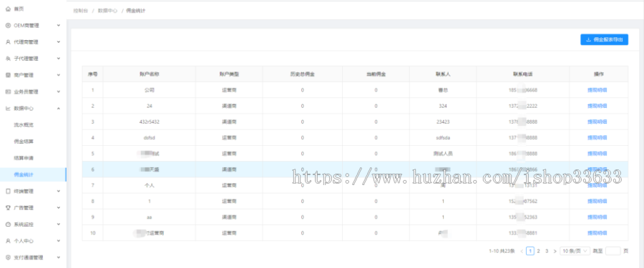Image resolution: width=644 pixels, height=268 pixels.
Task: Click the dsfsd account name cell
Action: [150, 137]
